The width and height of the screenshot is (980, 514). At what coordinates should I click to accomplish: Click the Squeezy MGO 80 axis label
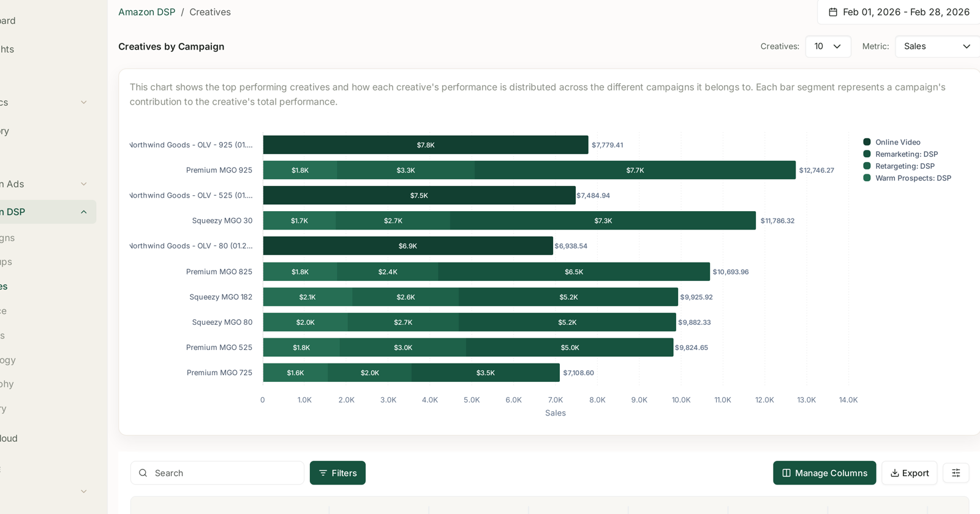coord(222,322)
